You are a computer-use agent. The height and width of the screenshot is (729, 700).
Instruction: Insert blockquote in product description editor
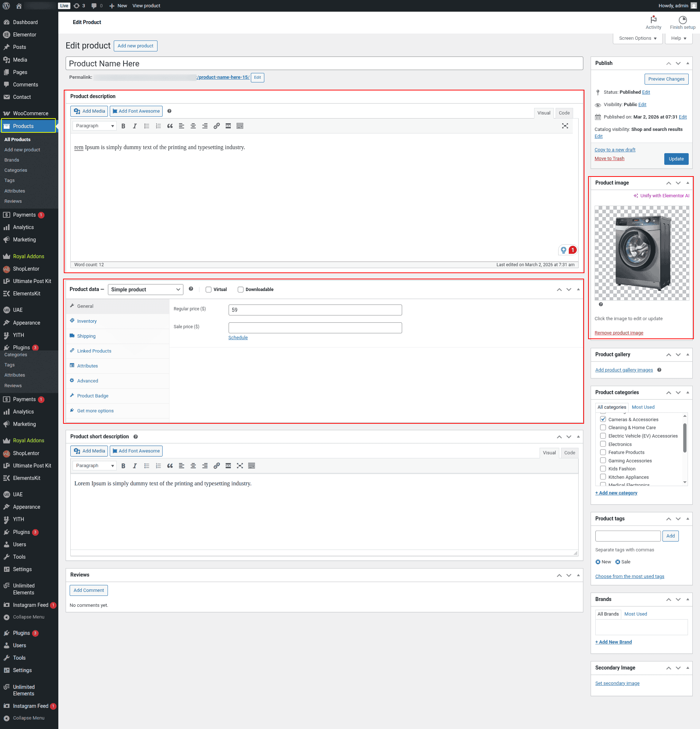point(170,126)
